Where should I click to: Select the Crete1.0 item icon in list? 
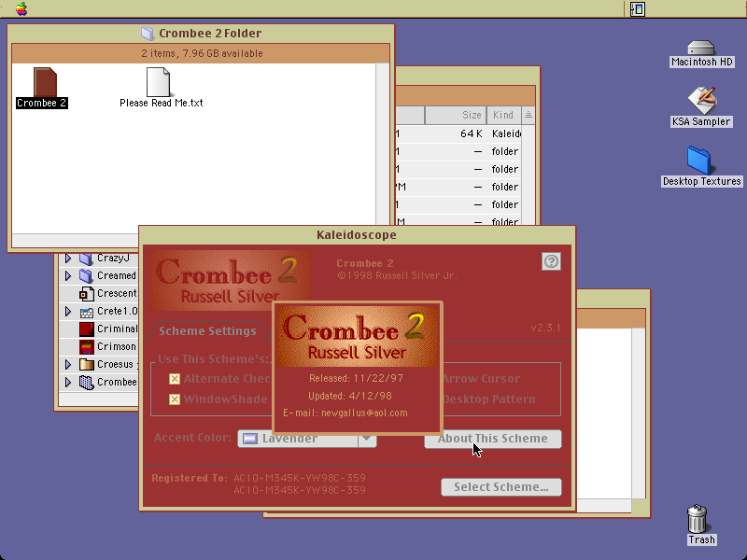[x=86, y=312]
